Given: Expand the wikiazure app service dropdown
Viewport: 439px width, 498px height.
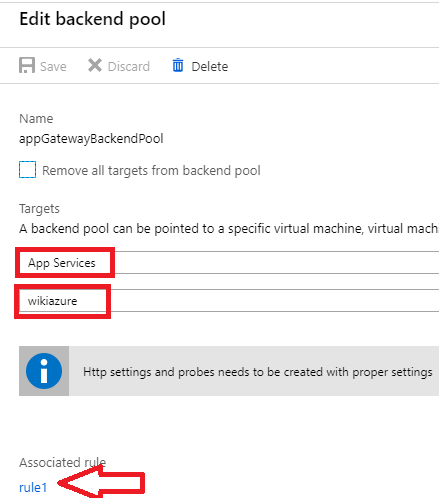Looking at the screenshot, I should (x=229, y=301).
